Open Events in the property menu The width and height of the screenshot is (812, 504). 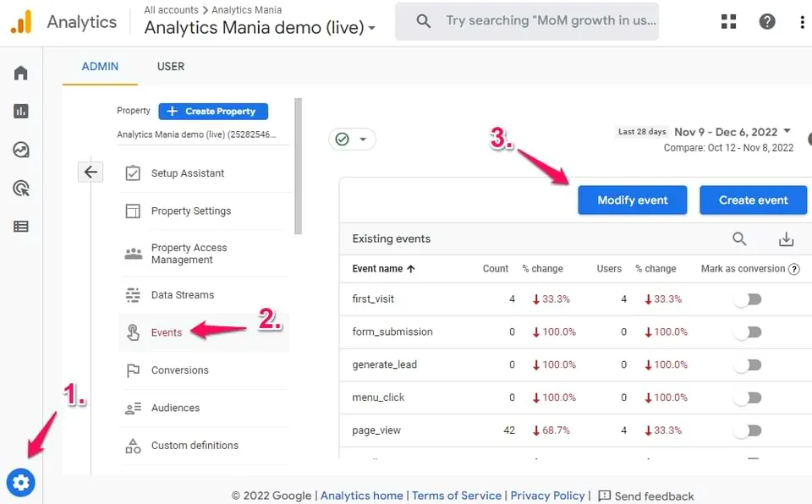click(204, 332)
